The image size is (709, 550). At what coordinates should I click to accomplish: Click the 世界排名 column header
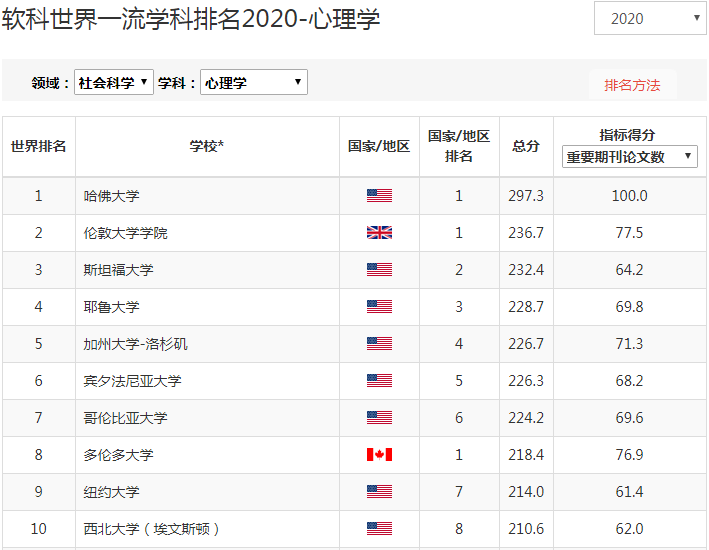tap(38, 146)
